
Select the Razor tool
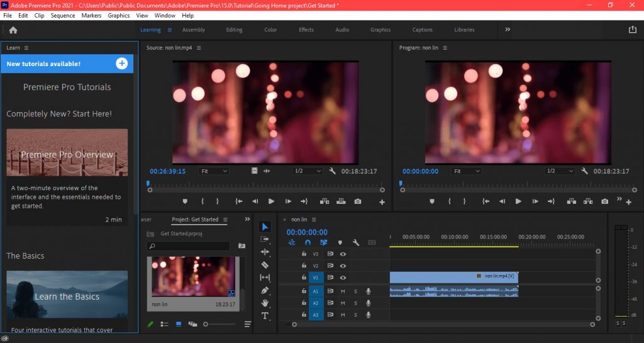pyautogui.click(x=265, y=265)
